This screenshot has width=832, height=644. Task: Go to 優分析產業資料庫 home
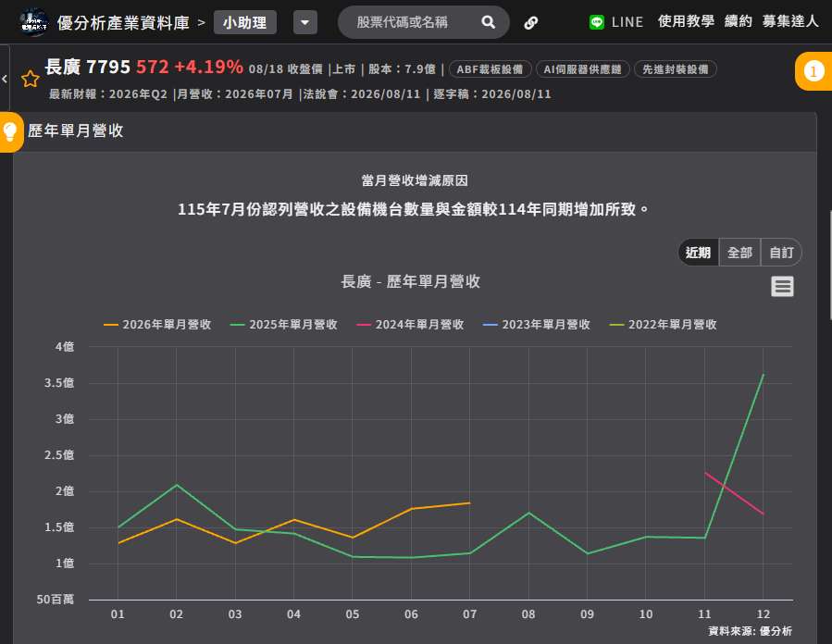click(x=123, y=22)
